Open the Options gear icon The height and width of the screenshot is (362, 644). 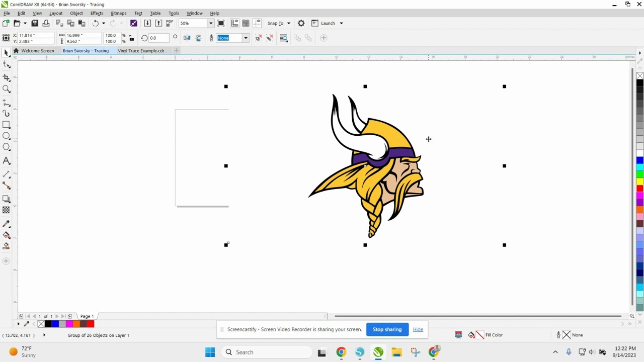pos(301,23)
